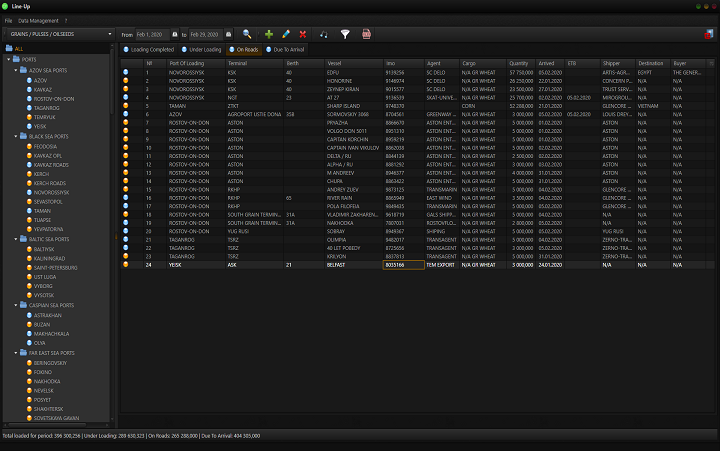The height and width of the screenshot is (451, 720).
Task: Click the From date field Feb 1, 2020
Action: point(152,34)
